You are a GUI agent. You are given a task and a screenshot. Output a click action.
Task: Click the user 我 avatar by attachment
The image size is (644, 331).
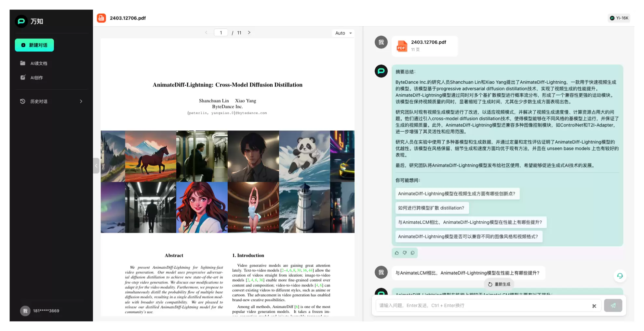(x=381, y=42)
